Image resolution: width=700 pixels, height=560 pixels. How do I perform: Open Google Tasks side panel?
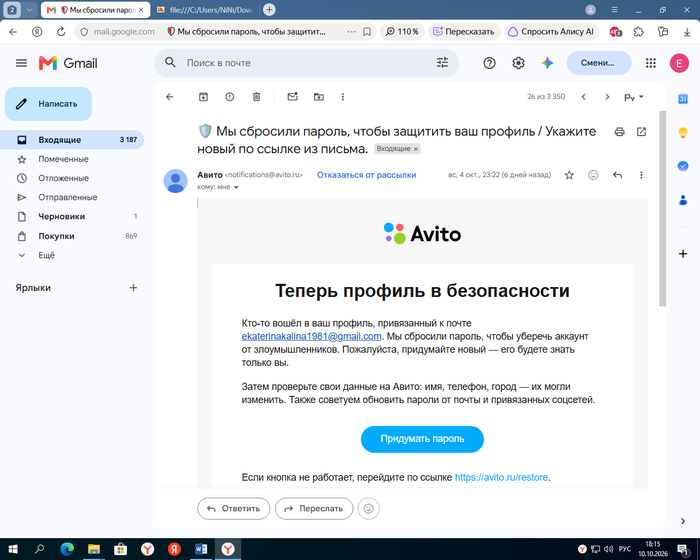point(683,166)
